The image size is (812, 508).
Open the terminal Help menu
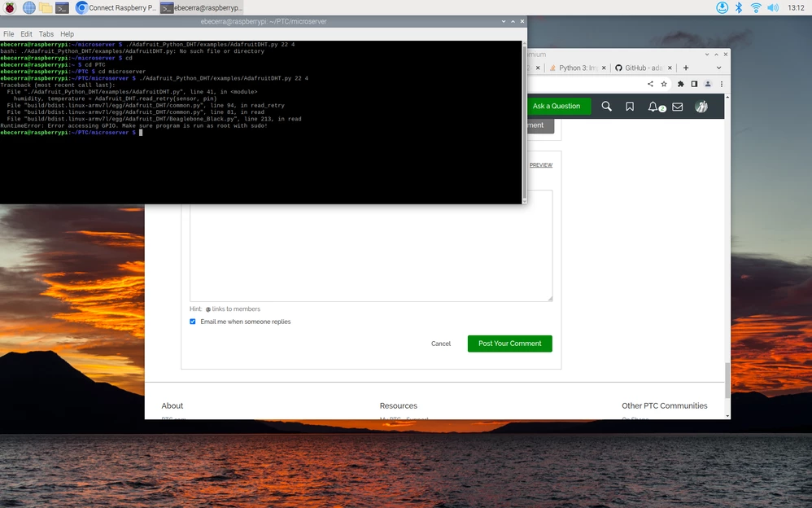(x=67, y=33)
